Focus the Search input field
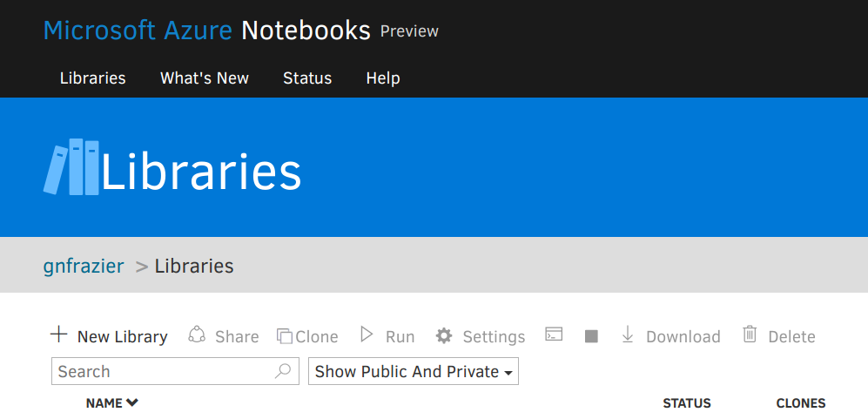 point(175,371)
